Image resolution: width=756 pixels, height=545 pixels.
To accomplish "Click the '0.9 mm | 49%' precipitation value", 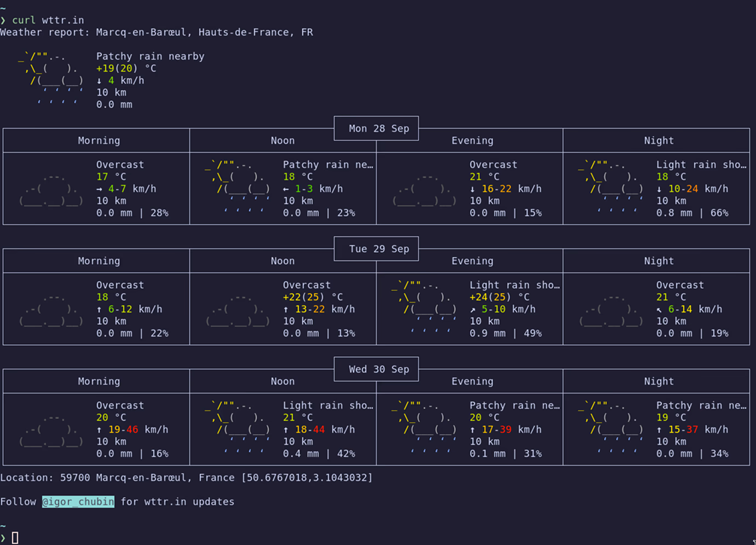I will [506, 333].
